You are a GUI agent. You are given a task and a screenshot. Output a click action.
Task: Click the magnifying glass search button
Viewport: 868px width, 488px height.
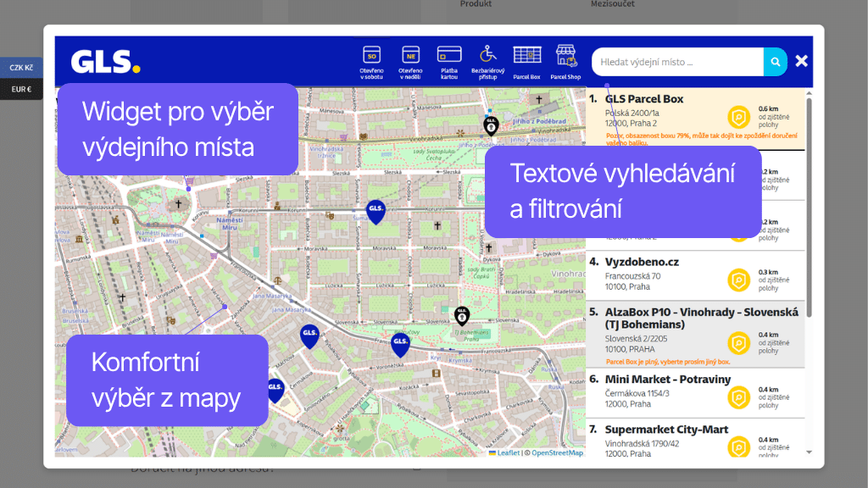[x=775, y=62]
